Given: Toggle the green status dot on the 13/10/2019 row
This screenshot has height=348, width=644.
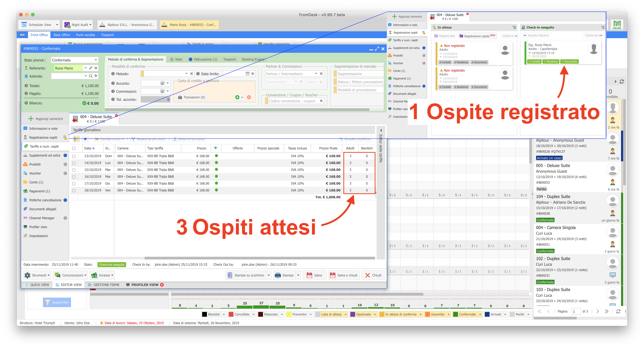Looking at the screenshot, I should (x=216, y=156).
